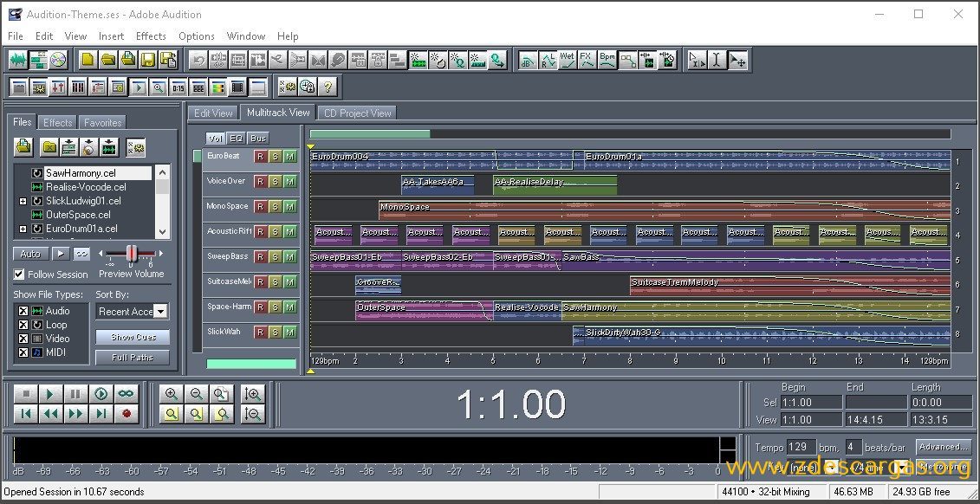Image resolution: width=980 pixels, height=504 pixels.
Task: Toggle the Wet/dry mix envelopes icon
Action: point(568,60)
